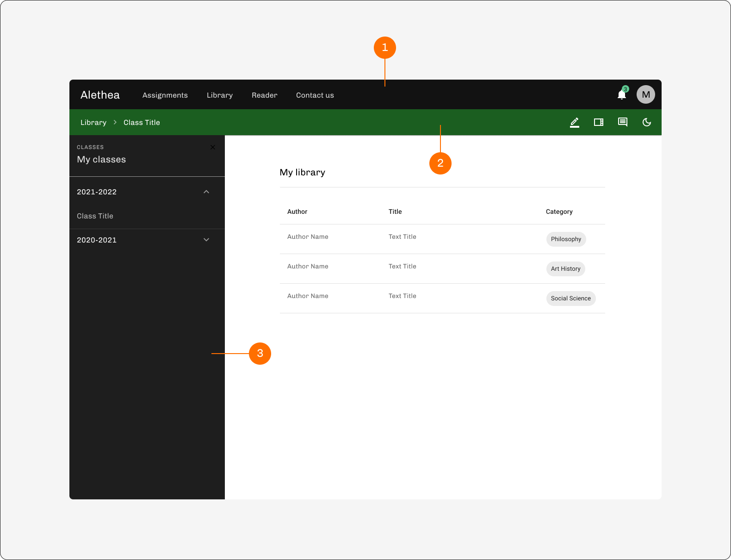Open Contact us page
731x560 pixels.
point(315,95)
